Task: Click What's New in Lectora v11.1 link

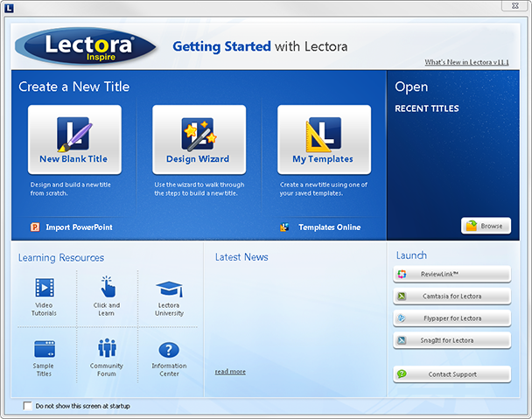Action: tap(465, 62)
